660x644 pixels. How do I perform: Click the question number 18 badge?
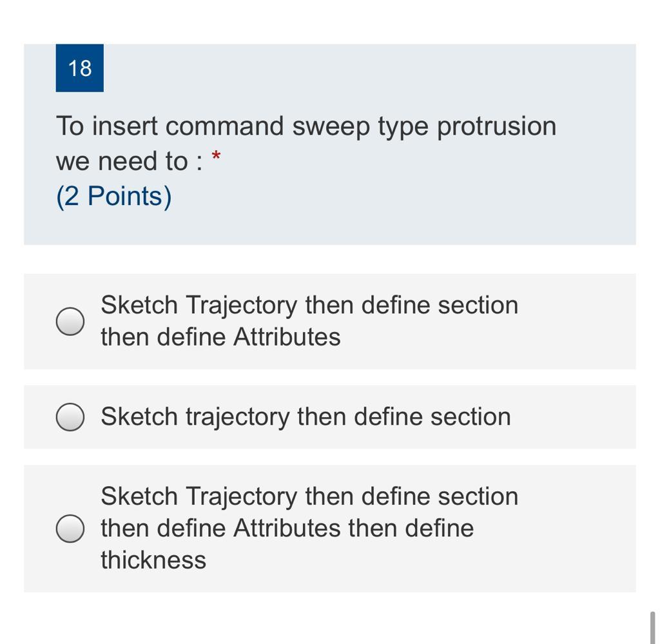coord(79,67)
